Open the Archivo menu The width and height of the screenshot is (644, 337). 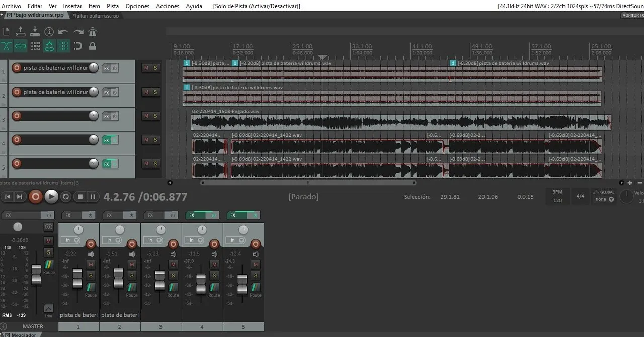[x=12, y=6]
